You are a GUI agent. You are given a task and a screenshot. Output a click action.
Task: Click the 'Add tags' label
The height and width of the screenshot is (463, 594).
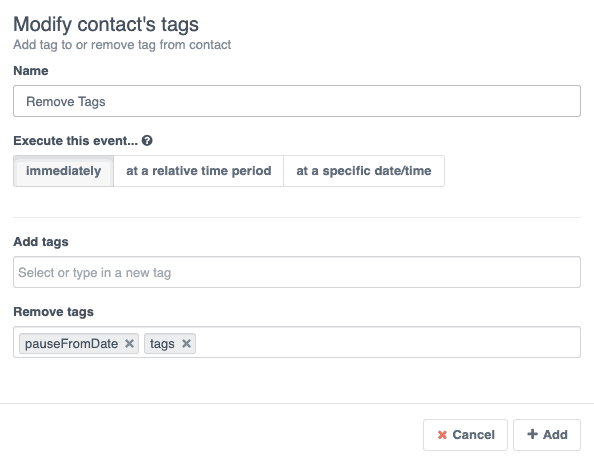point(41,242)
